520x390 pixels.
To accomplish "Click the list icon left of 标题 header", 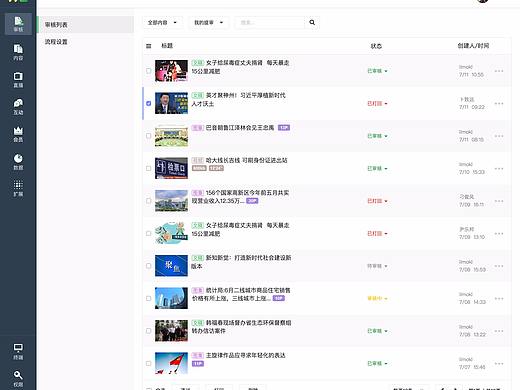I will (149, 46).
